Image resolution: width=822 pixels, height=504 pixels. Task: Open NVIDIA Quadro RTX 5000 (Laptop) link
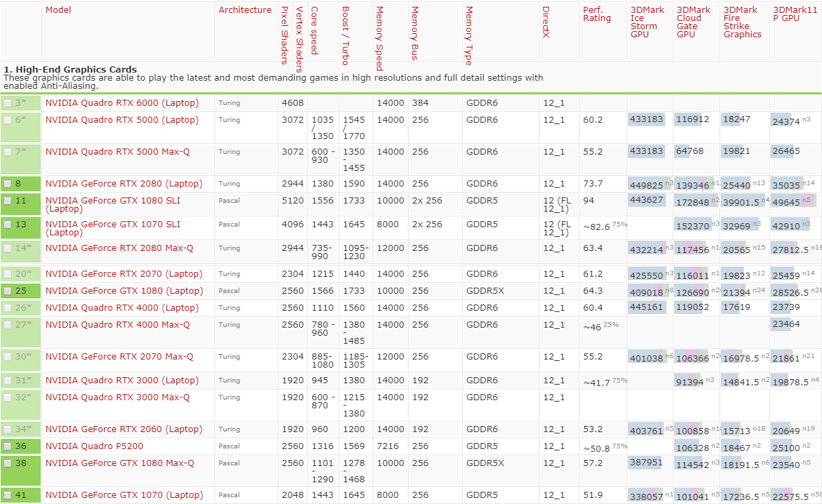click(x=122, y=120)
